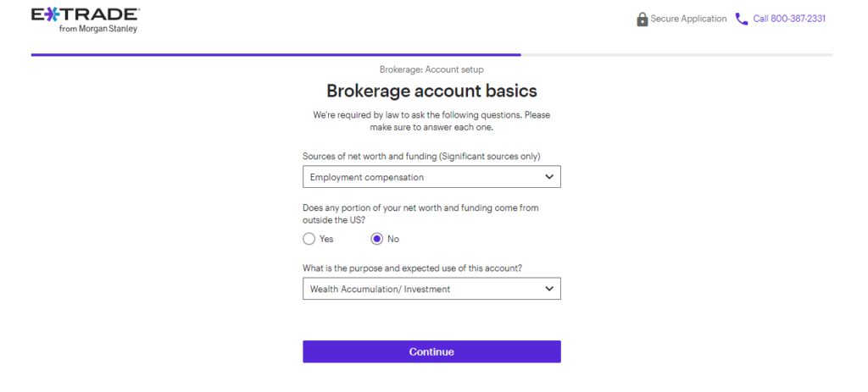The height and width of the screenshot is (392, 868).
Task: Click the 'from Morgan Stanley' tagline
Action: 98,29
